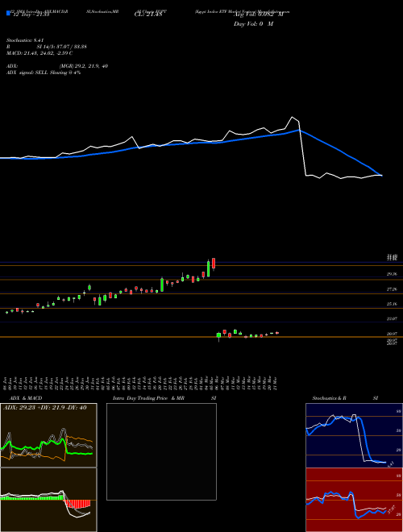Click the 25.16 price axis label
The height and width of the screenshot is (532, 403).
pos(392,304)
